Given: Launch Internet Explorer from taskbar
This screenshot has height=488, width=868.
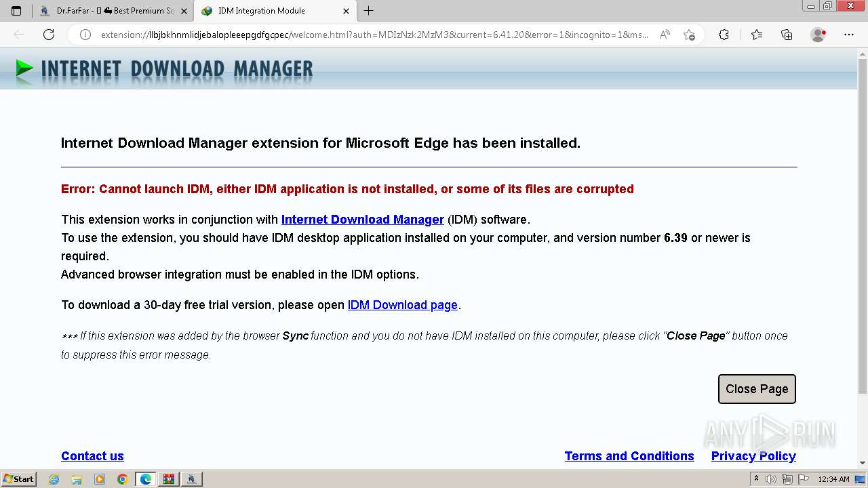Looking at the screenshot, I should (x=54, y=479).
